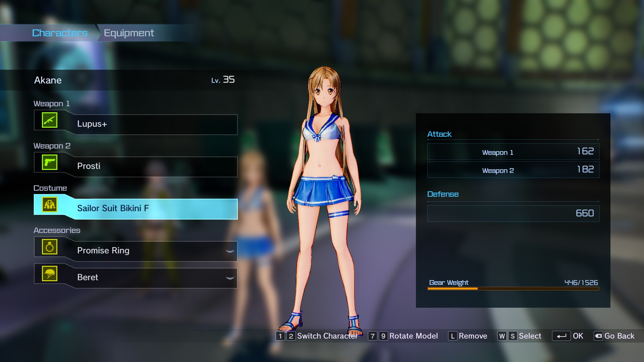Viewport: 644px width, 362px height.
Task: Open the Equipment tab
Action: 129,33
